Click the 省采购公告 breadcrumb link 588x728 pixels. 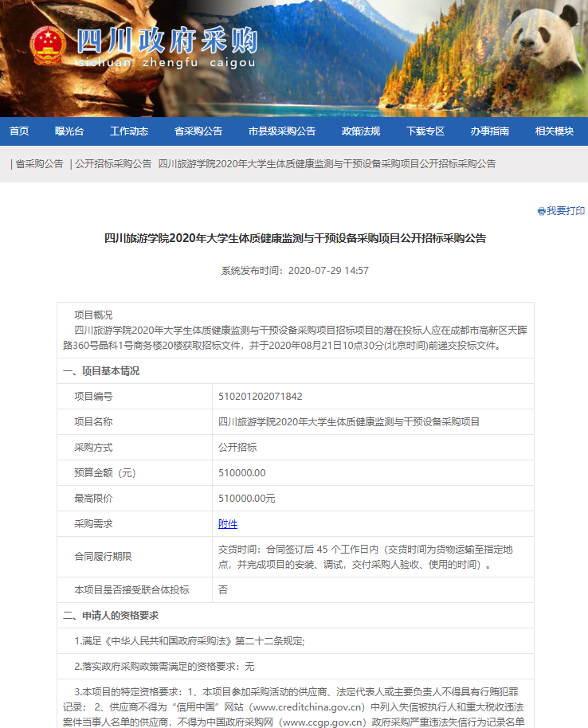tap(39, 164)
